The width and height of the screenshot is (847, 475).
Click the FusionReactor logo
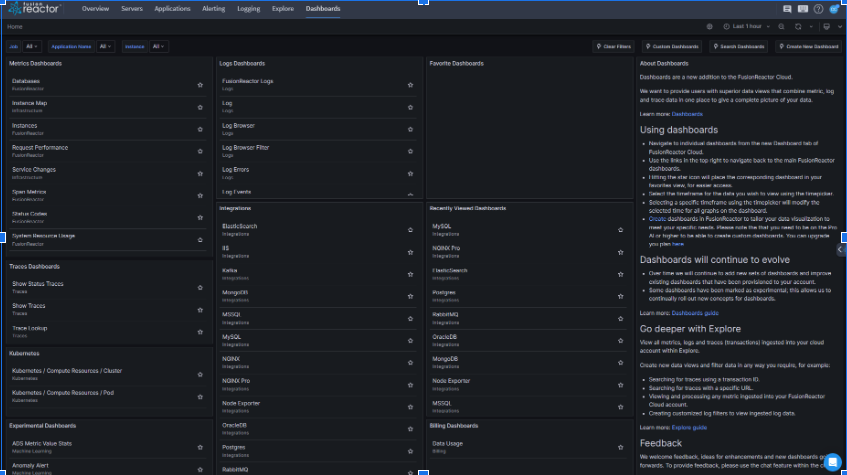click(33, 8)
